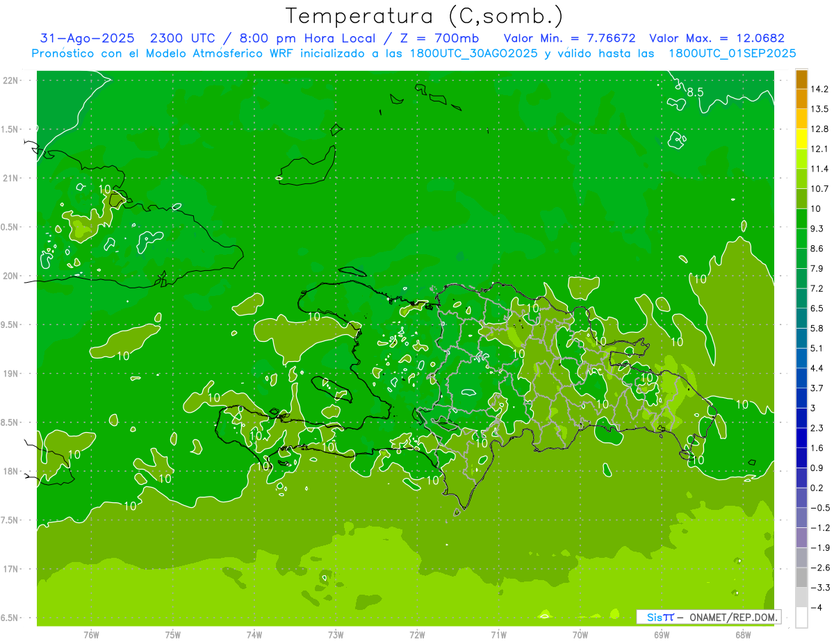Click the '7.2' legend value
Viewport: 834px width, 644px height.
(817, 288)
